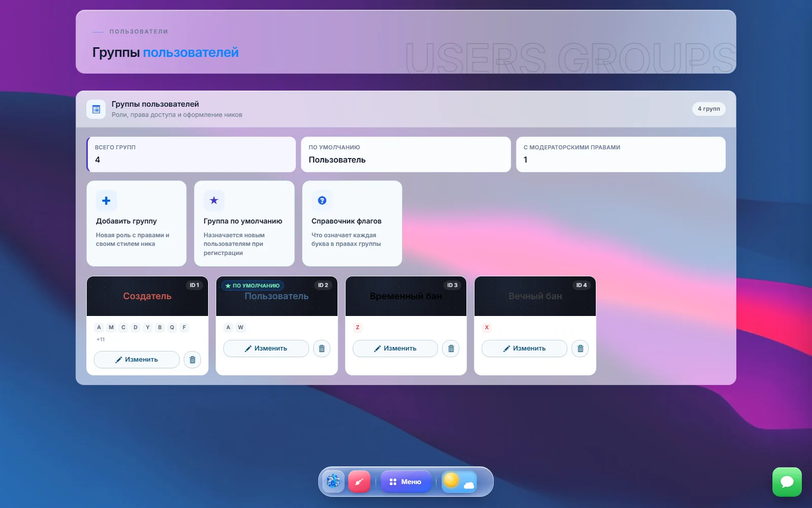Expand the +11 more flags on Создатель card
Screen dimensions: 812x508
click(100, 339)
